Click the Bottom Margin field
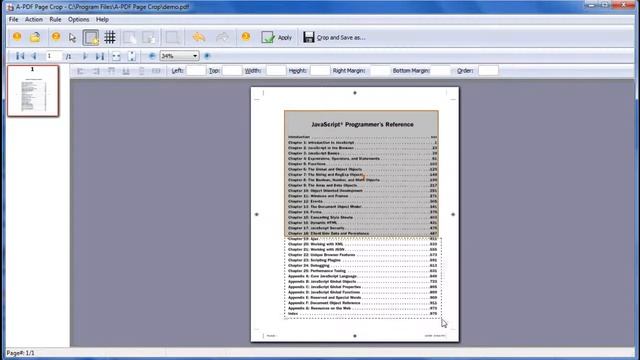Screen dimensions: 640x360 [x=440, y=71]
